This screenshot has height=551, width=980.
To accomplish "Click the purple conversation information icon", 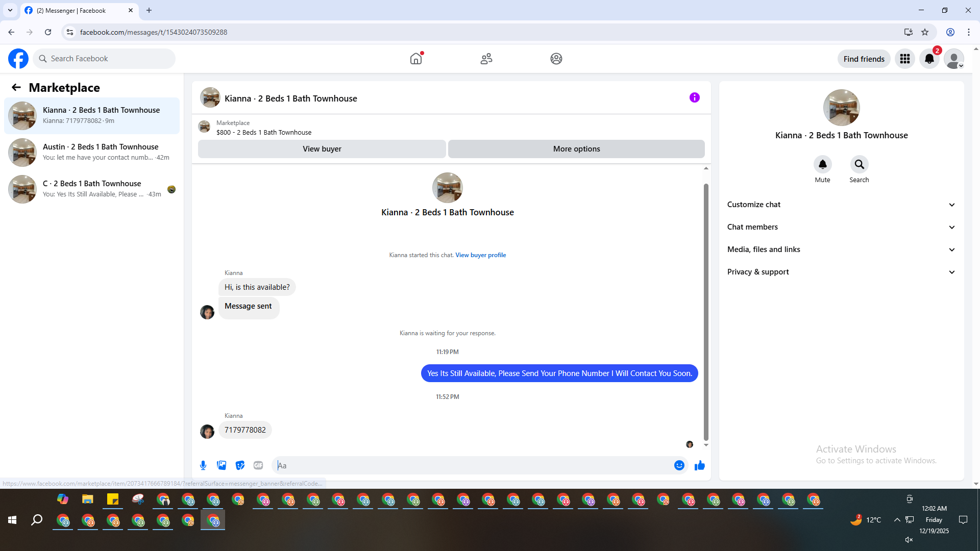I will click(x=694, y=97).
